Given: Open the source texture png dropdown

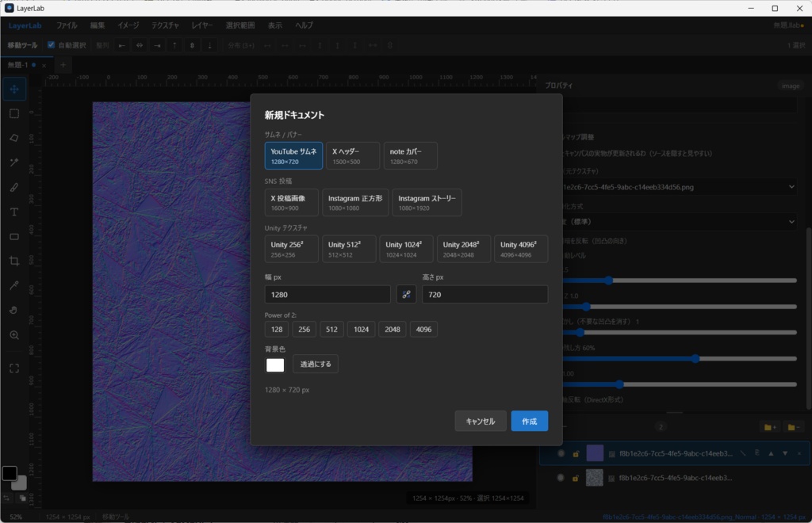Looking at the screenshot, I should point(680,187).
